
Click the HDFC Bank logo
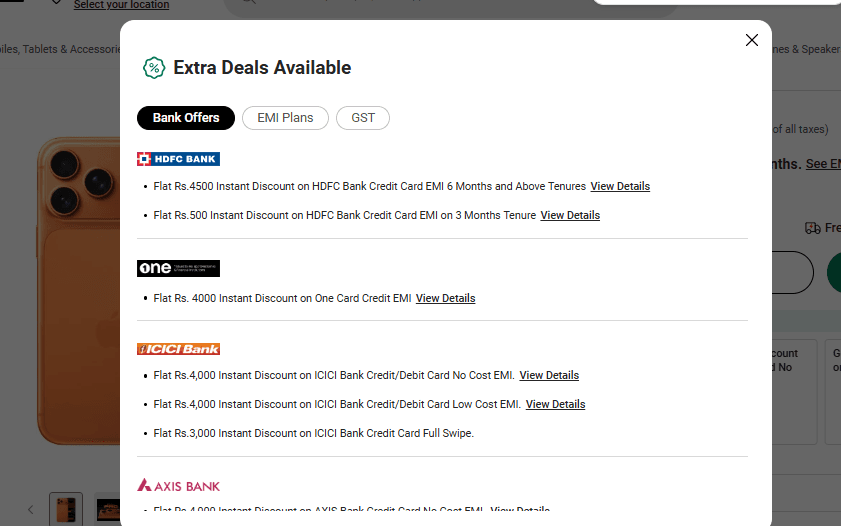(178, 159)
